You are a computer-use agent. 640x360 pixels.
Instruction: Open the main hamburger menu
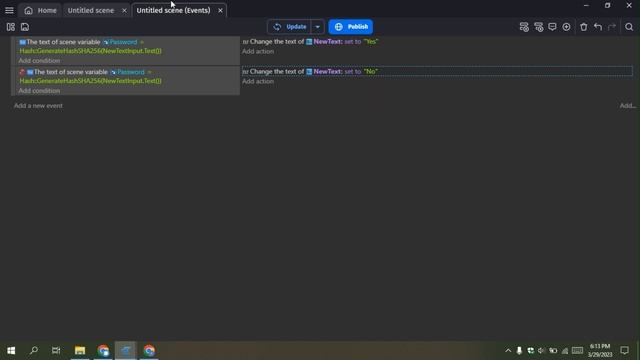coord(9,10)
